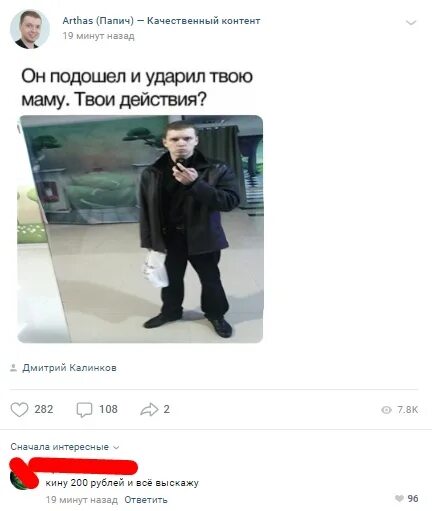
Task: Open the author link Дмитрий Калинков
Action: pyautogui.click(x=69, y=368)
